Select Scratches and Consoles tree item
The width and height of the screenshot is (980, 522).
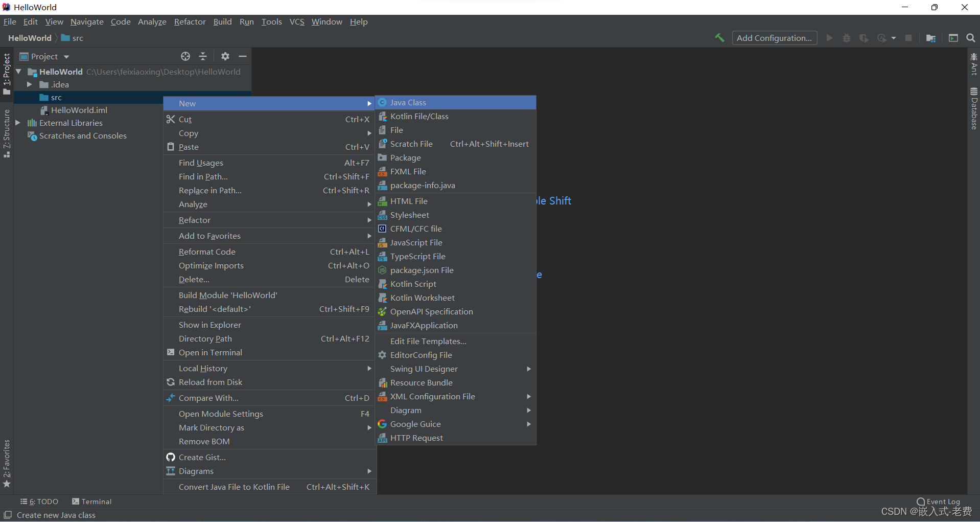tap(77, 135)
